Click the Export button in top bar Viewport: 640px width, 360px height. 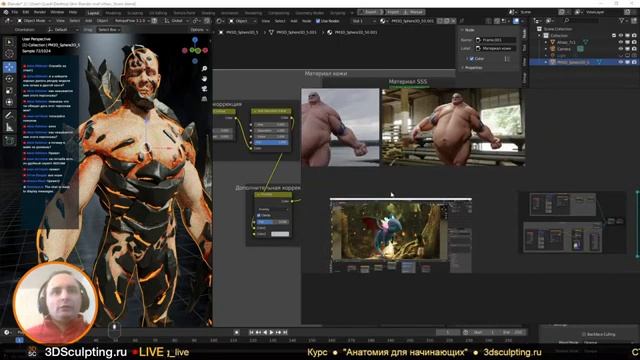point(370,12)
